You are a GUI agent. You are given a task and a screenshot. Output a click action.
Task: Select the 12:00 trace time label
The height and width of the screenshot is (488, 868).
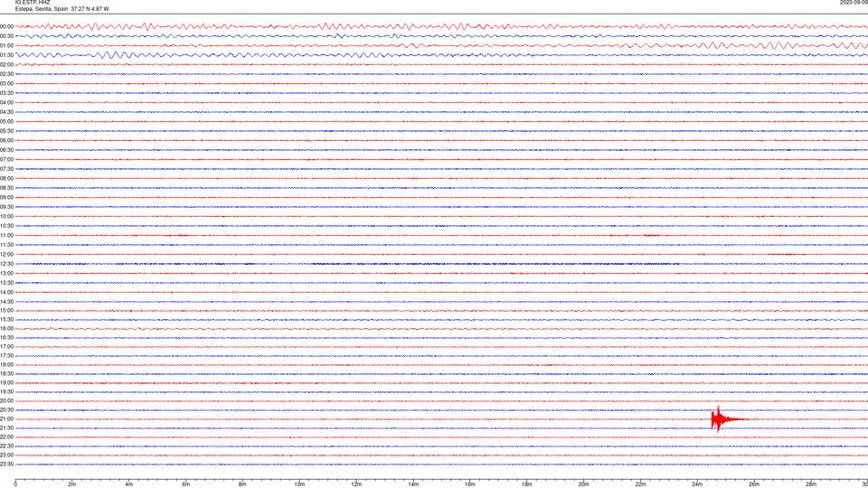point(6,255)
